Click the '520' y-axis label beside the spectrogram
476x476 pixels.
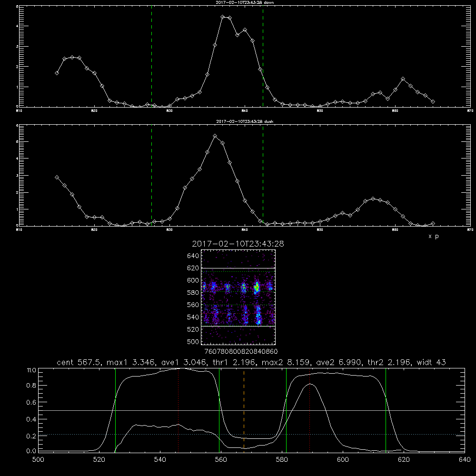click(x=193, y=329)
